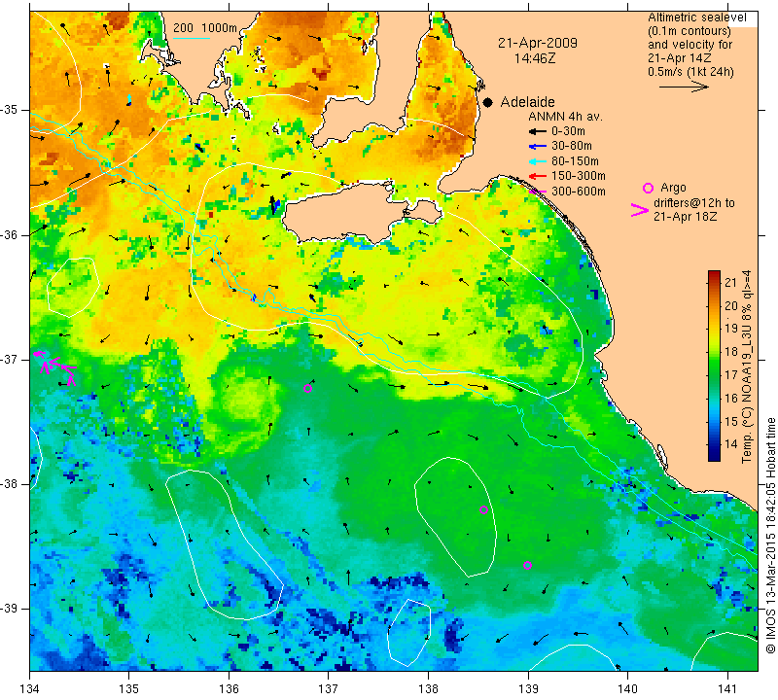
Task: Click the longitude axis label 138
Action: coord(428,689)
